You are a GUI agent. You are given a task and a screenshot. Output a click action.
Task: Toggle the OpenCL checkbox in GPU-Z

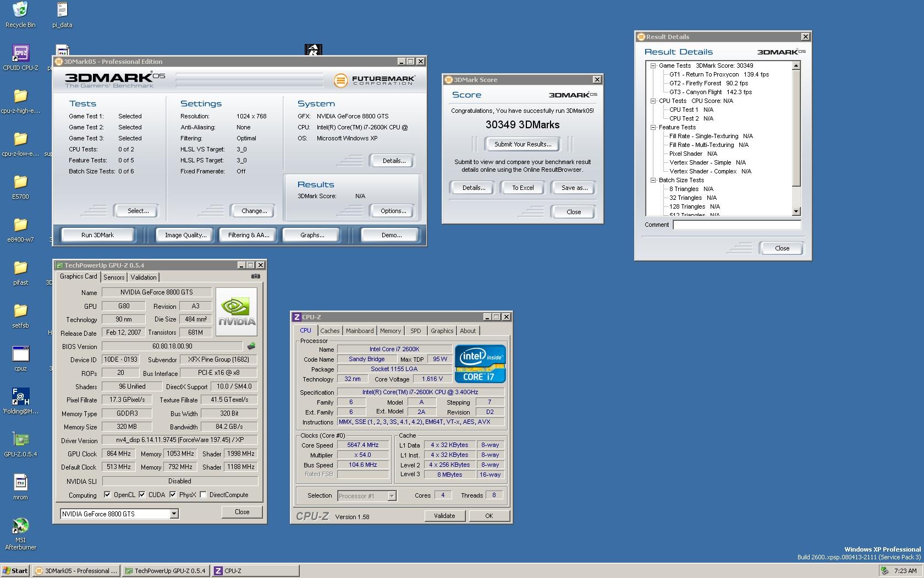(107, 494)
